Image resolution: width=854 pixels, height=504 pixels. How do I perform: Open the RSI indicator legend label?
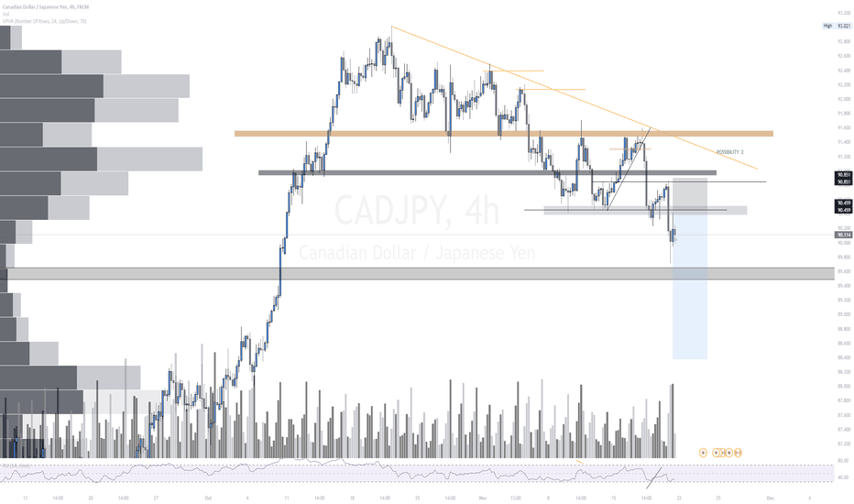tap(16, 466)
